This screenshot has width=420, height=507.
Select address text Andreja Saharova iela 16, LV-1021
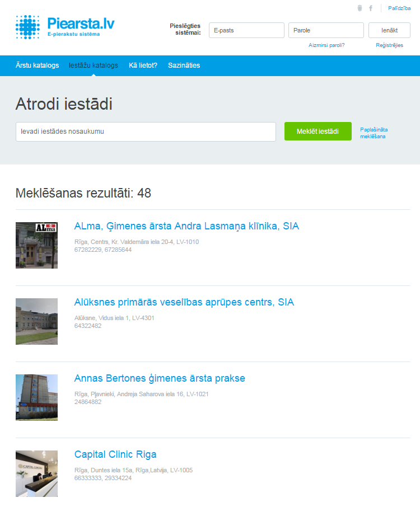(163, 394)
